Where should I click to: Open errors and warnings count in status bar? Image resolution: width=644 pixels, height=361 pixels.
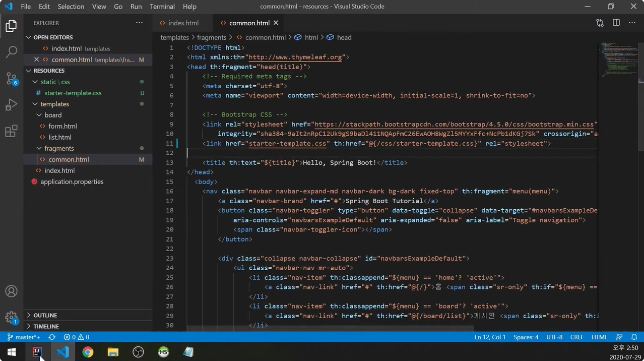click(77, 337)
